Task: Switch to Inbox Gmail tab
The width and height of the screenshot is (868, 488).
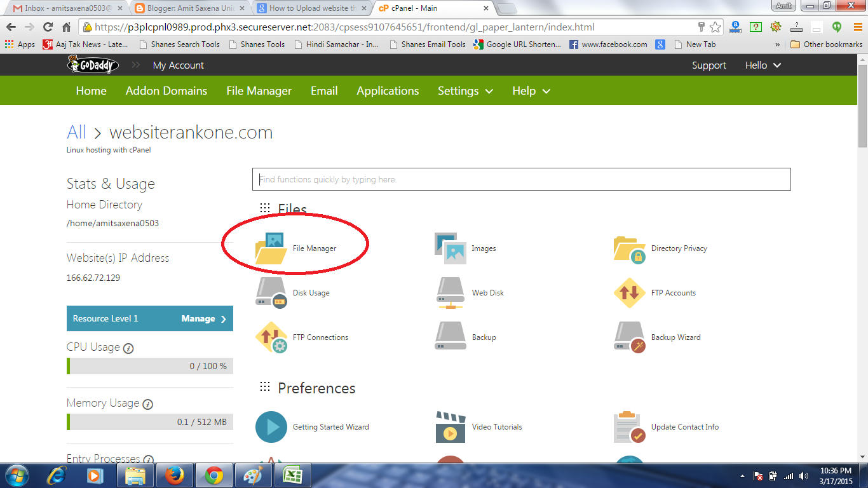Action: point(66,8)
